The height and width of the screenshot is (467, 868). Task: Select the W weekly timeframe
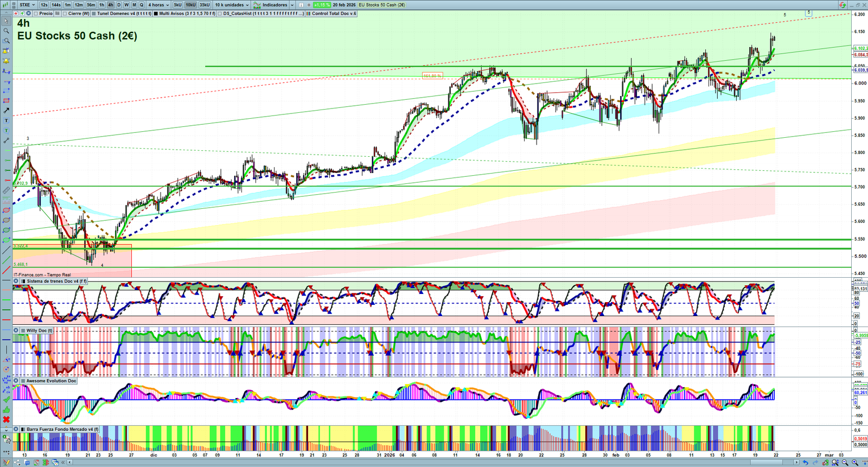point(126,5)
